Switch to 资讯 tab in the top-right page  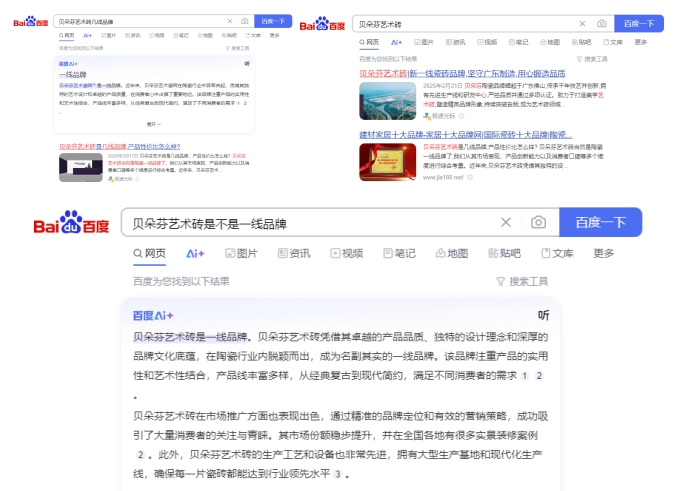coord(456,42)
